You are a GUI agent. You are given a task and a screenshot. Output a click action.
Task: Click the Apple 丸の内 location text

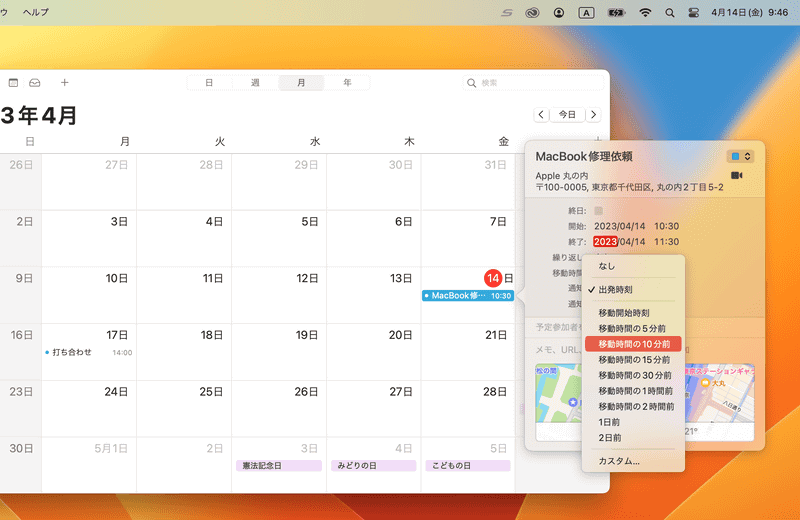point(561,176)
